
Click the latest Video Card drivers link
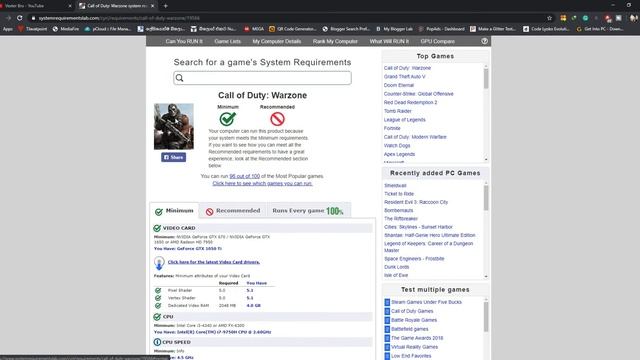coord(214,262)
